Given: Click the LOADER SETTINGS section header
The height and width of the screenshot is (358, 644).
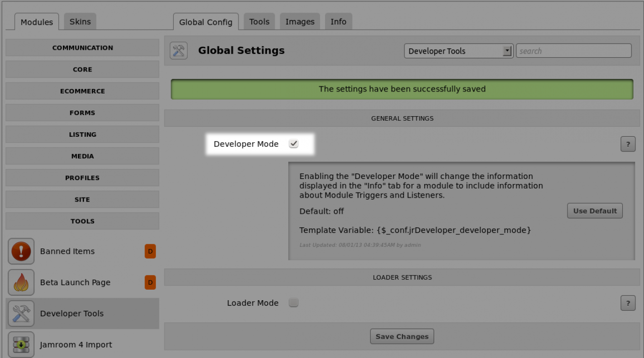Looking at the screenshot, I should 402,277.
